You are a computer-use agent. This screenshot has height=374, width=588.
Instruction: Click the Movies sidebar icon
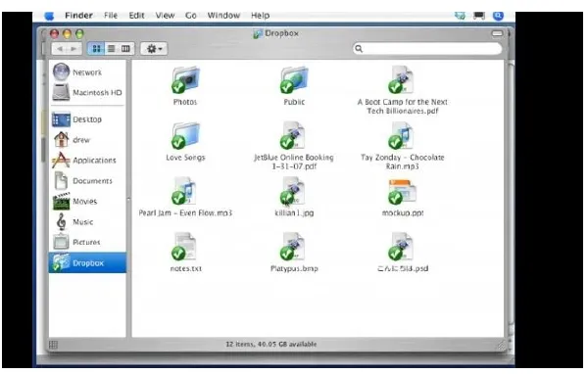coord(61,202)
